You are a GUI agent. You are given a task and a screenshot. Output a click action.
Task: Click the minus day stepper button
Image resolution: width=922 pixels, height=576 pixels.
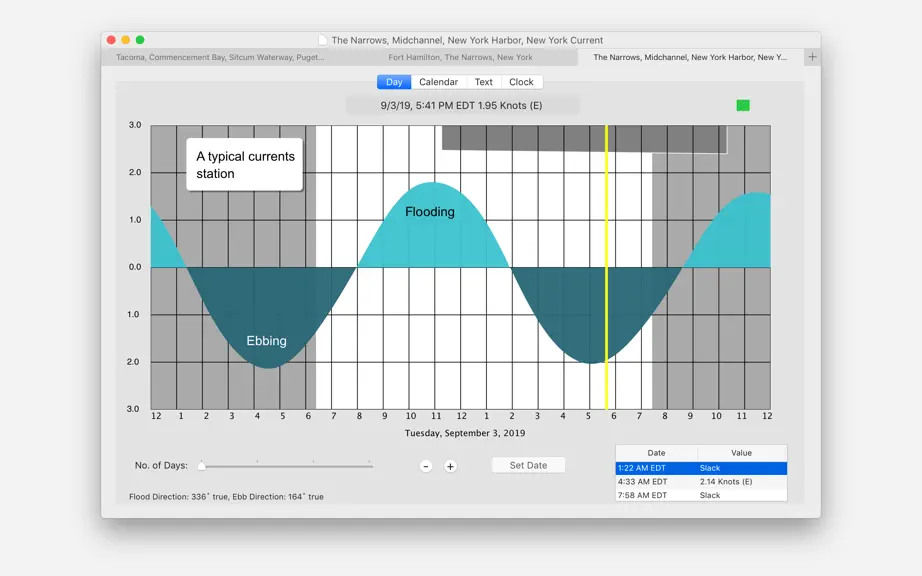426,466
